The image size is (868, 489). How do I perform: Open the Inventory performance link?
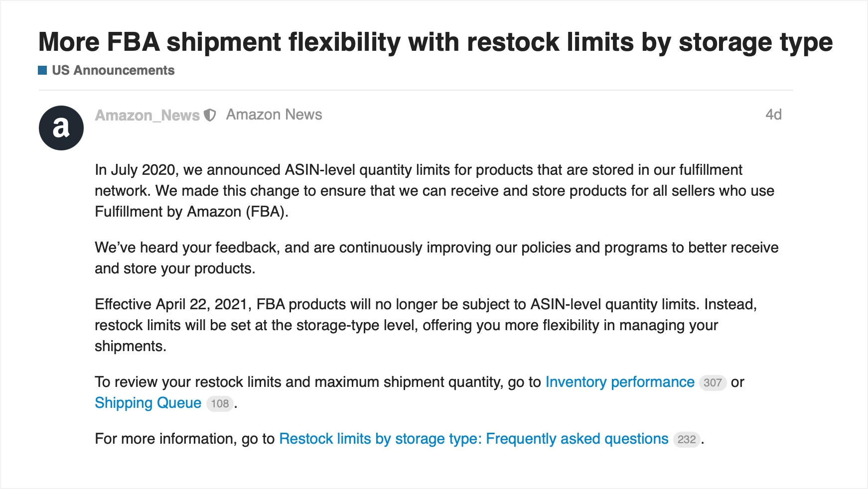pos(620,382)
